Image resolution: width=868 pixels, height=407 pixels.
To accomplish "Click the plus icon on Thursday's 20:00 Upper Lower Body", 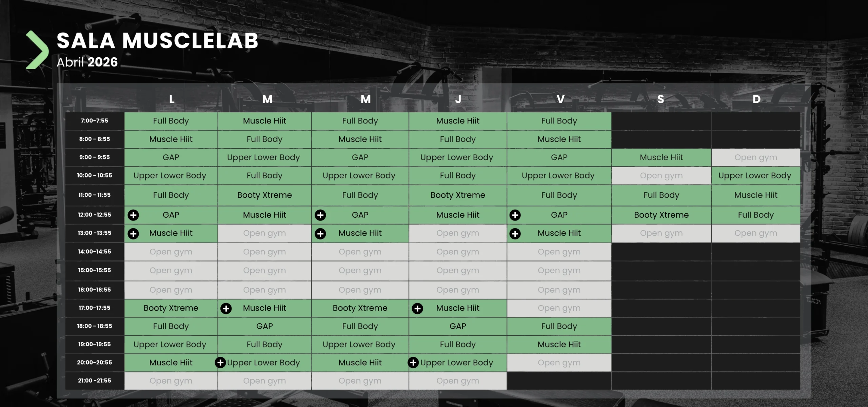I will [x=413, y=363].
